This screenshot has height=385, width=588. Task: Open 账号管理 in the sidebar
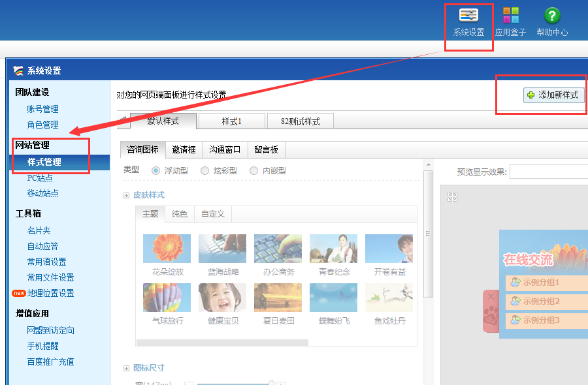(42, 109)
